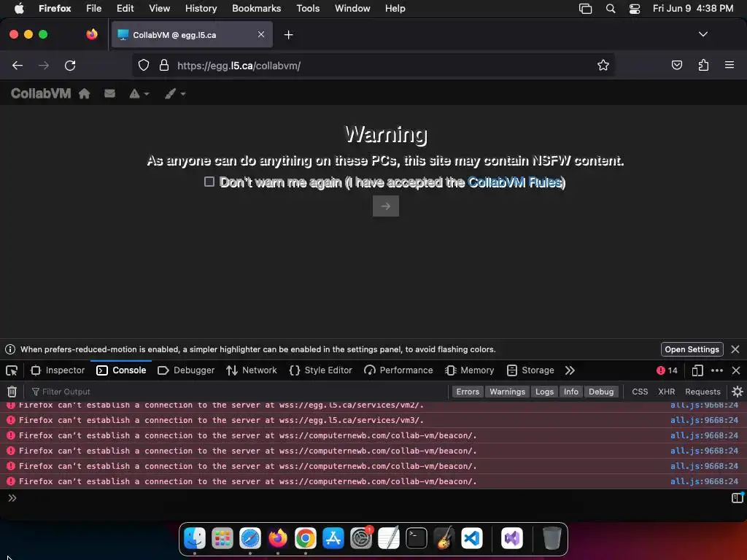This screenshot has height=560, width=747.
Task: Switch to the Network devtools tab
Action: (252, 370)
